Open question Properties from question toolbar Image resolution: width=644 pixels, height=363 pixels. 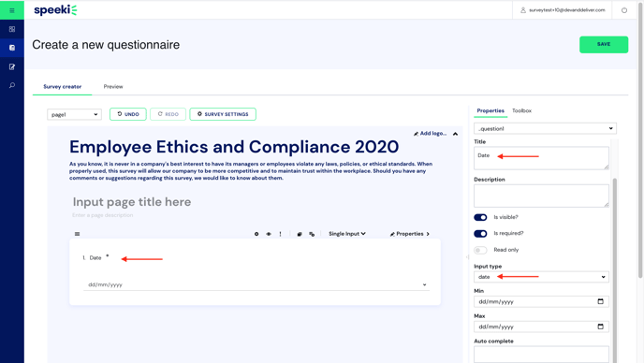click(x=409, y=234)
